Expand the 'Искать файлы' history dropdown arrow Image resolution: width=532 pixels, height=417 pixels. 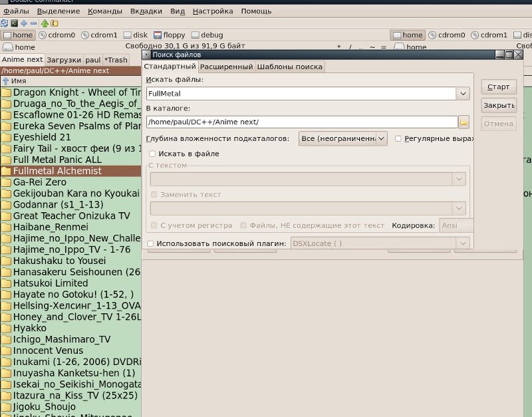point(463,94)
